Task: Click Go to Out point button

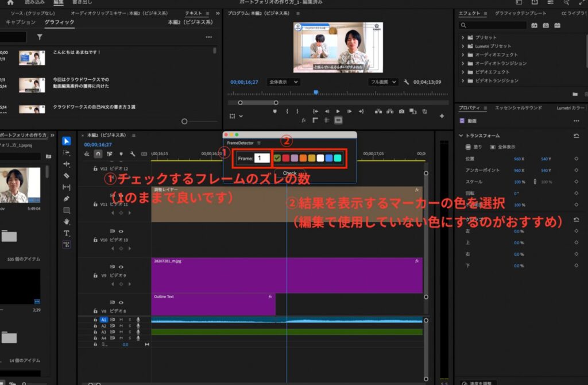Action: pyautogui.click(x=361, y=111)
